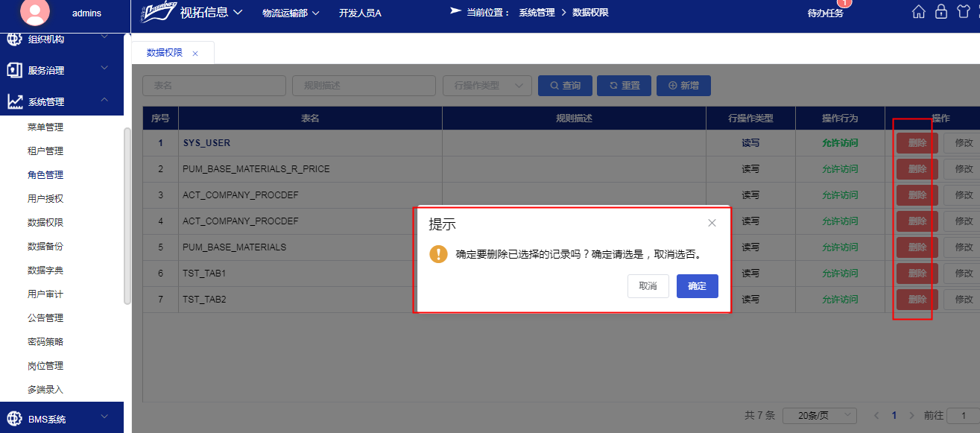Click 开发人员A in header
Screen dimensions: 980x433
click(360, 13)
